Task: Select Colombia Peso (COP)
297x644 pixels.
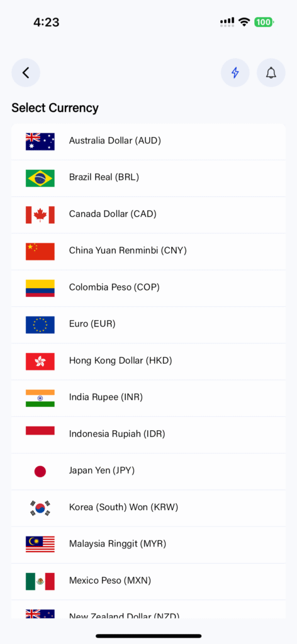Action: coord(148,288)
